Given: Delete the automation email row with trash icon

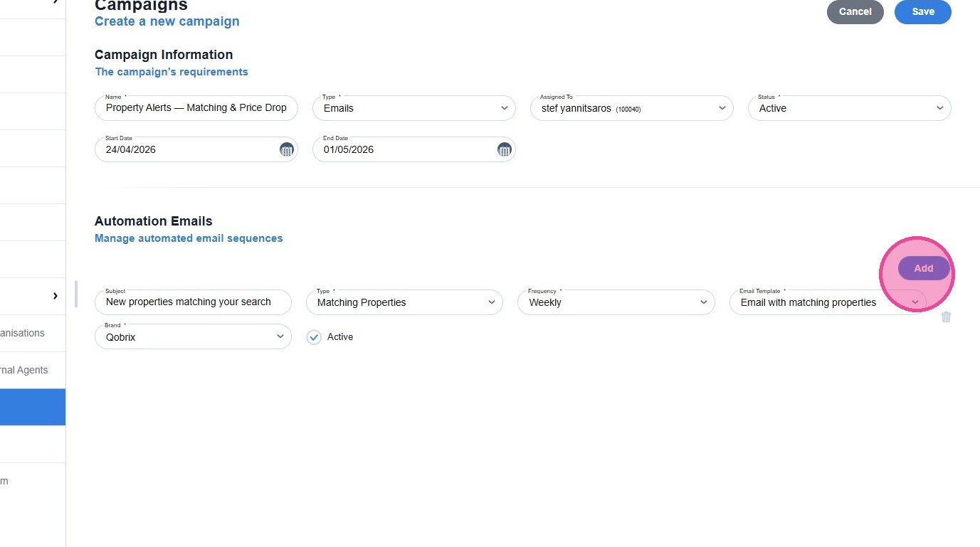Looking at the screenshot, I should [x=946, y=317].
